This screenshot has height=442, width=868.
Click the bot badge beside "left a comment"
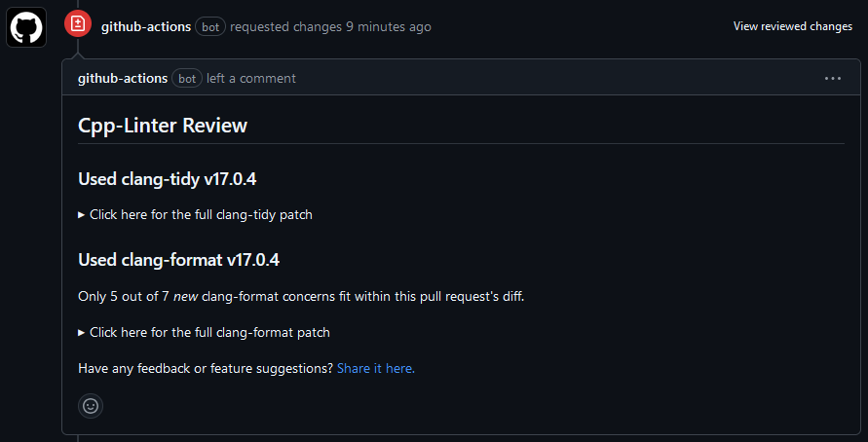187,78
